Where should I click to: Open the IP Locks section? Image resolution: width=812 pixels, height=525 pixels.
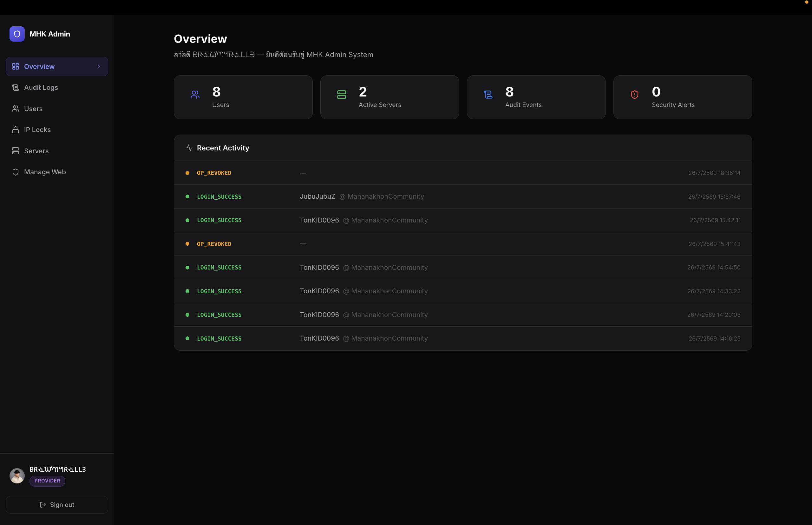[x=57, y=130]
